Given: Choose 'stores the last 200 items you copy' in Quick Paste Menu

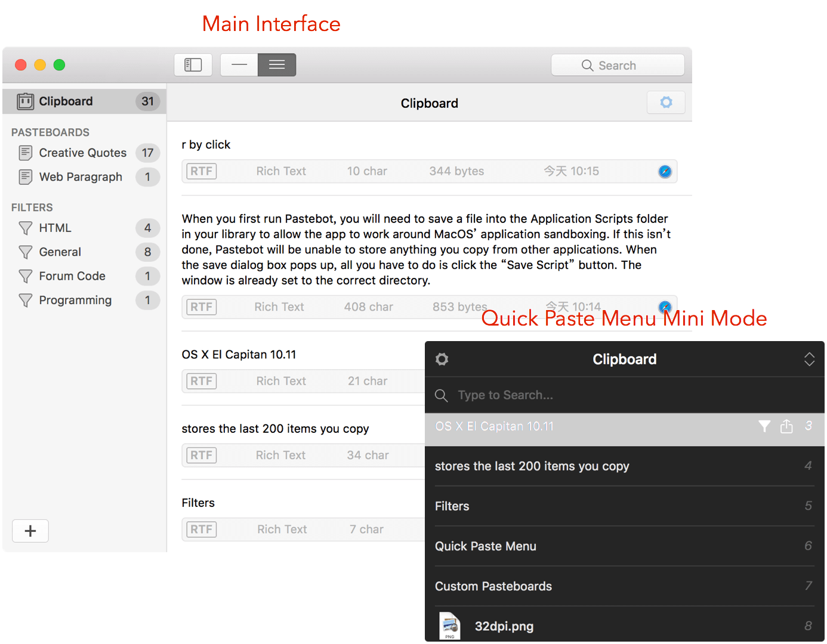Looking at the screenshot, I should (x=625, y=466).
